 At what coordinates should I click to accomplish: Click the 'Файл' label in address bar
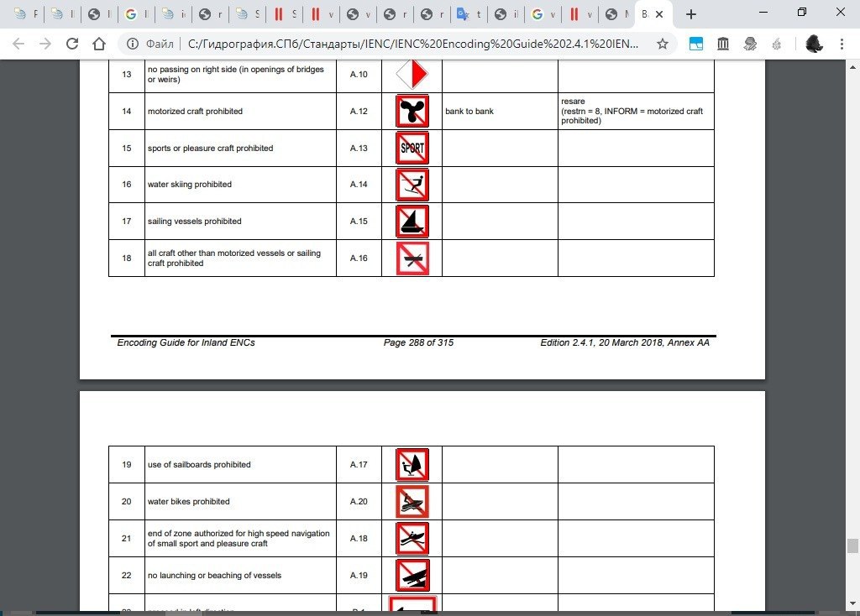point(160,44)
